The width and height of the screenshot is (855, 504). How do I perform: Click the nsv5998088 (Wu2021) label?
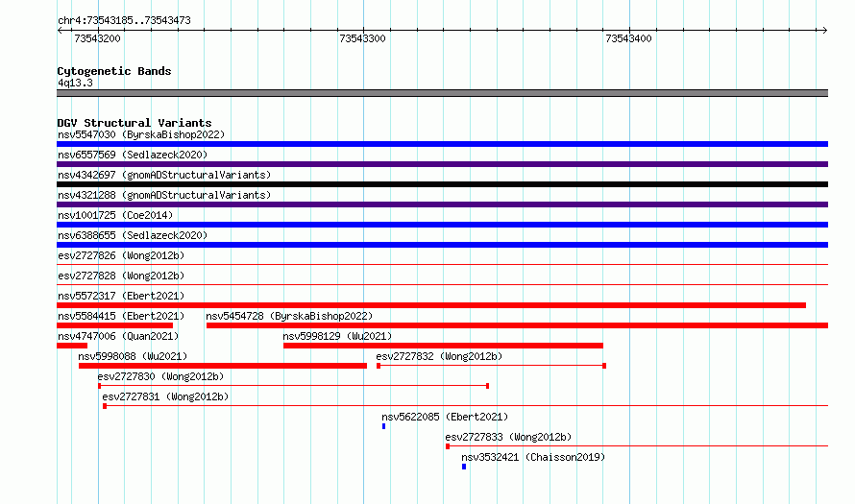(133, 356)
